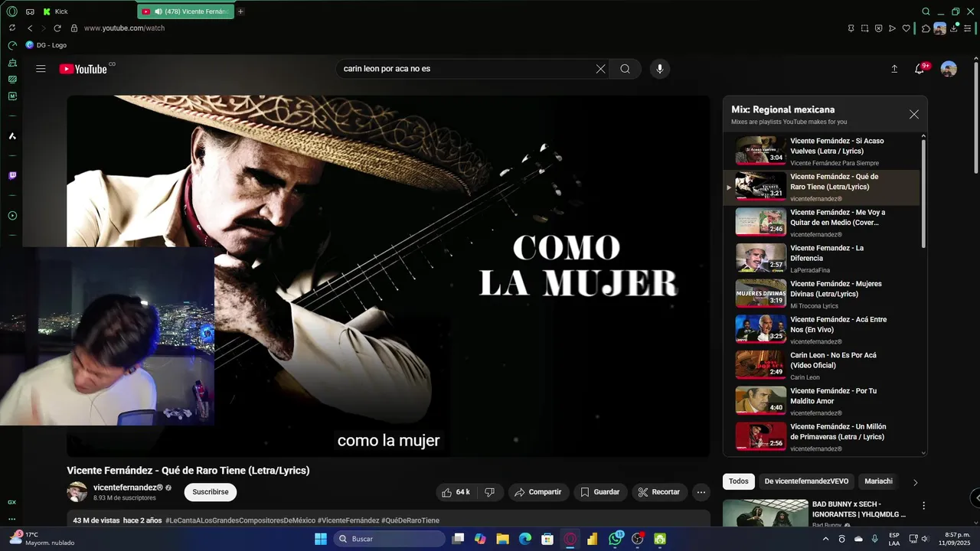Play Carin Leon - No Es Por Acá
The image size is (980, 551).
[x=822, y=365]
